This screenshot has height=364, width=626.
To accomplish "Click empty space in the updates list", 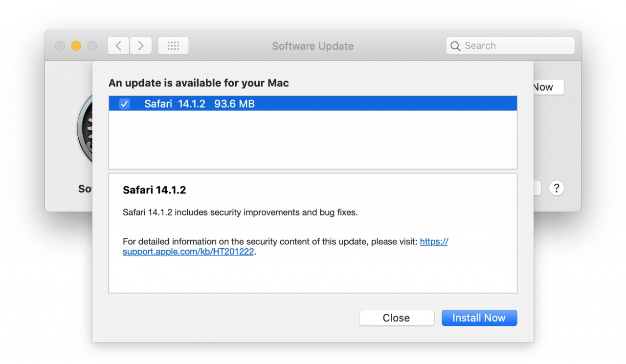I will (313, 142).
